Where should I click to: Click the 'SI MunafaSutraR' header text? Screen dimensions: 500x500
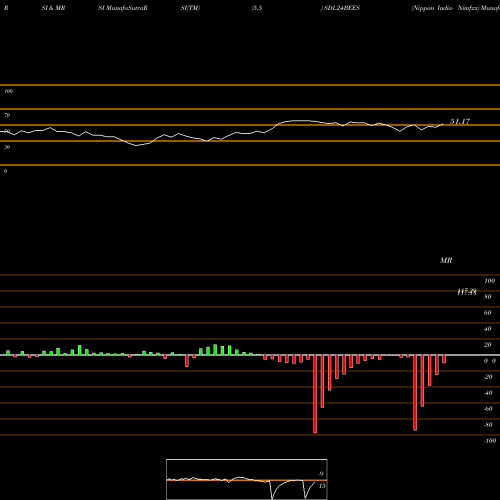[x=123, y=8]
